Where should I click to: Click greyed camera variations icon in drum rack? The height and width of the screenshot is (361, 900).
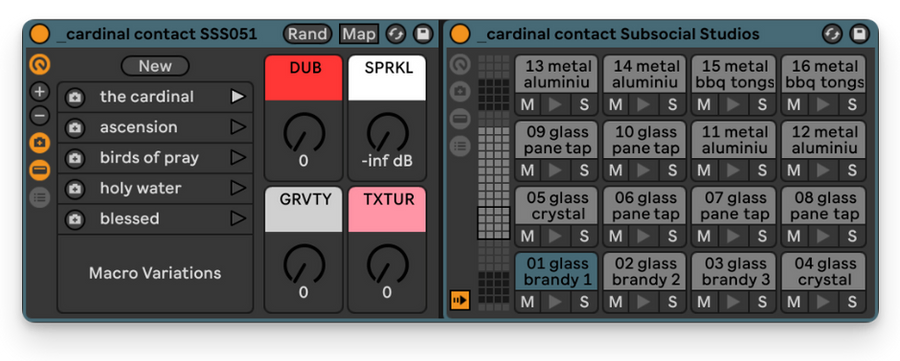(460, 91)
